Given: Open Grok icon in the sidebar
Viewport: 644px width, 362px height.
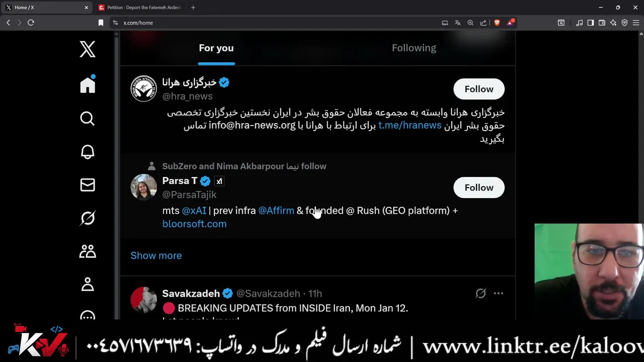Looking at the screenshot, I should 88,218.
